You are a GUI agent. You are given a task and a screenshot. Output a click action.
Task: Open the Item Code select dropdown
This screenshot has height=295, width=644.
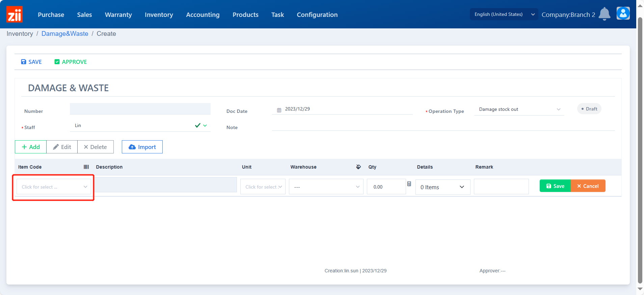click(x=54, y=187)
